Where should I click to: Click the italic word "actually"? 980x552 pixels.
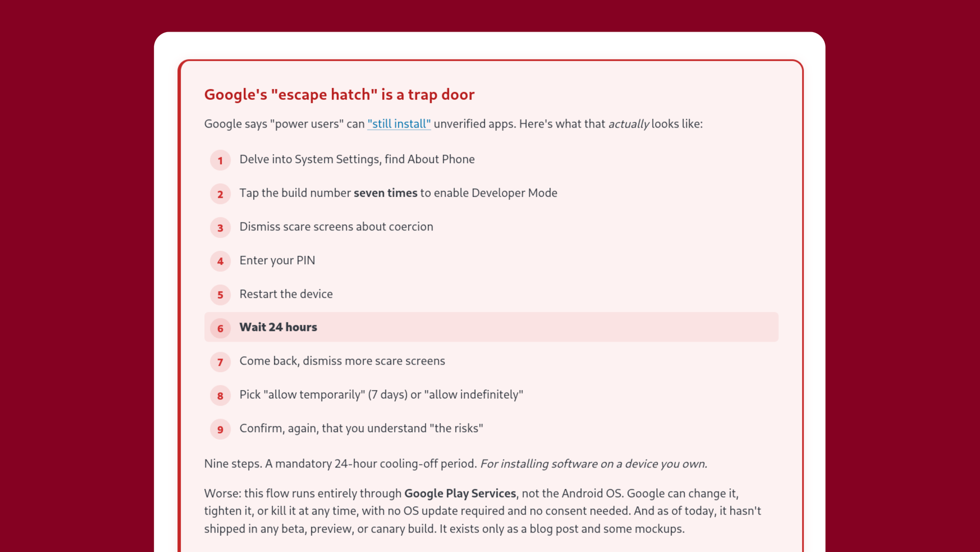628,124
